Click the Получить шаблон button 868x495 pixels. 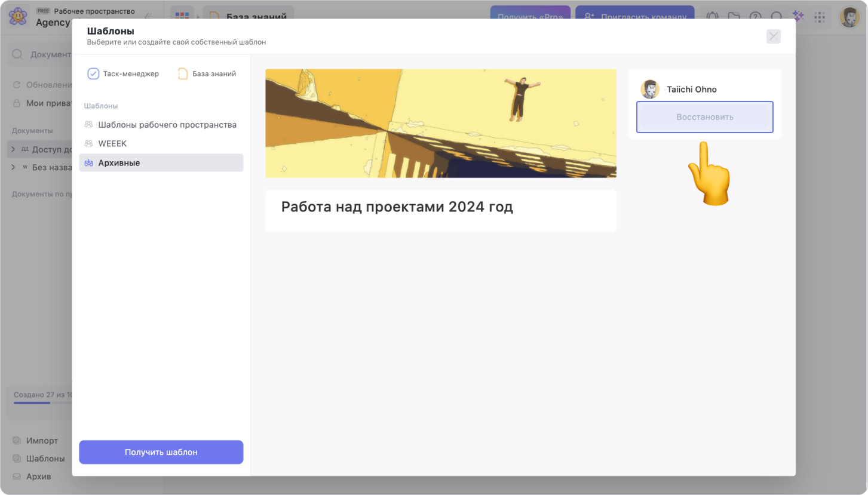(161, 452)
